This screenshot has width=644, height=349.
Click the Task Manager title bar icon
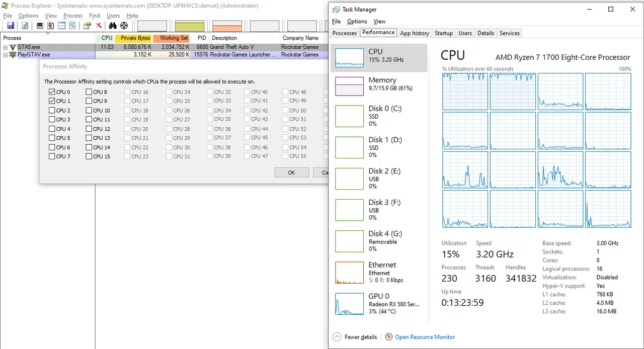pos(337,10)
